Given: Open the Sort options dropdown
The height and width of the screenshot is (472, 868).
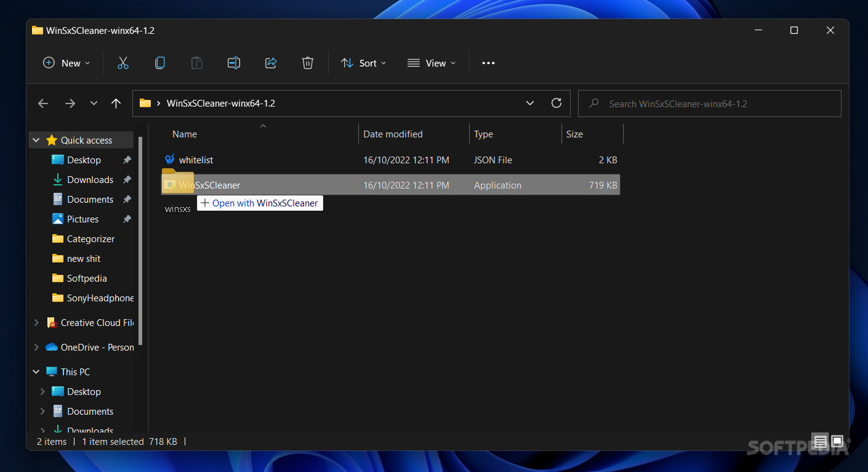Looking at the screenshot, I should 364,63.
